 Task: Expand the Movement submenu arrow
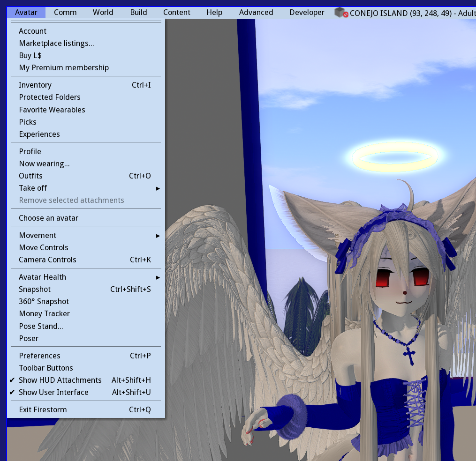158,236
